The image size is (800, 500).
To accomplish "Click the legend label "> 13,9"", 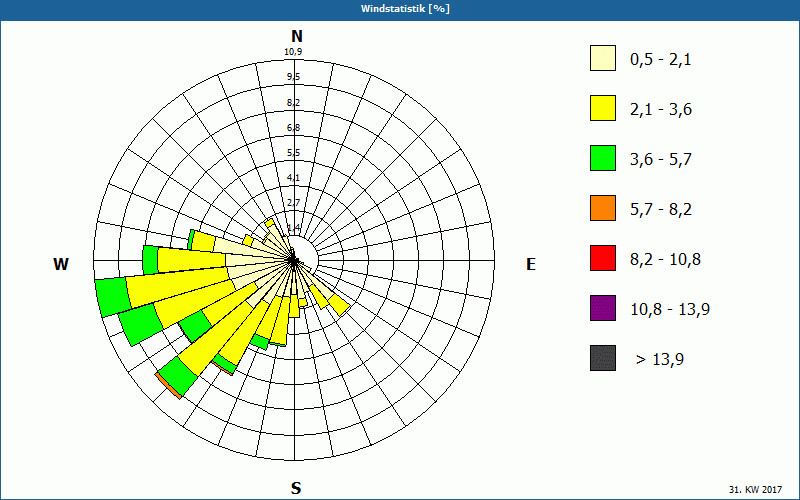I will (660, 360).
